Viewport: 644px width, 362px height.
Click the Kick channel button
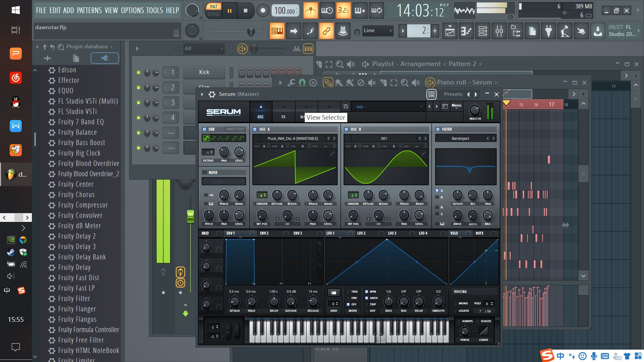coord(204,72)
